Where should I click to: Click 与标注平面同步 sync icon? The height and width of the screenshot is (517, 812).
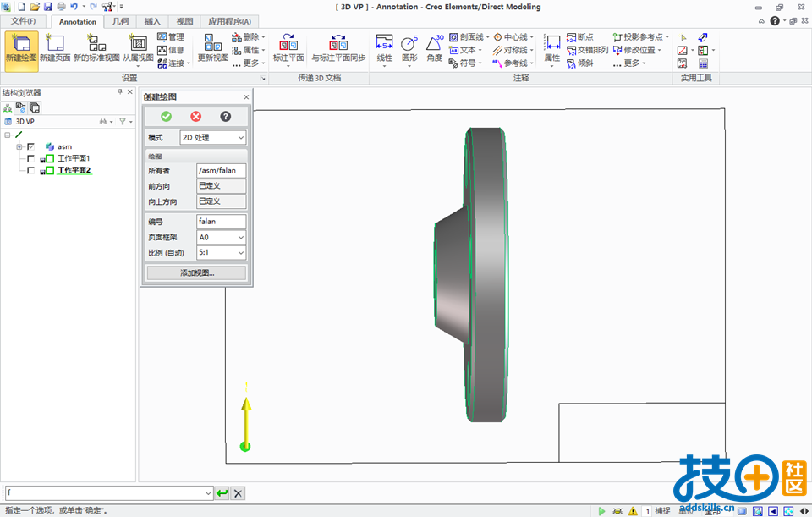(338, 47)
